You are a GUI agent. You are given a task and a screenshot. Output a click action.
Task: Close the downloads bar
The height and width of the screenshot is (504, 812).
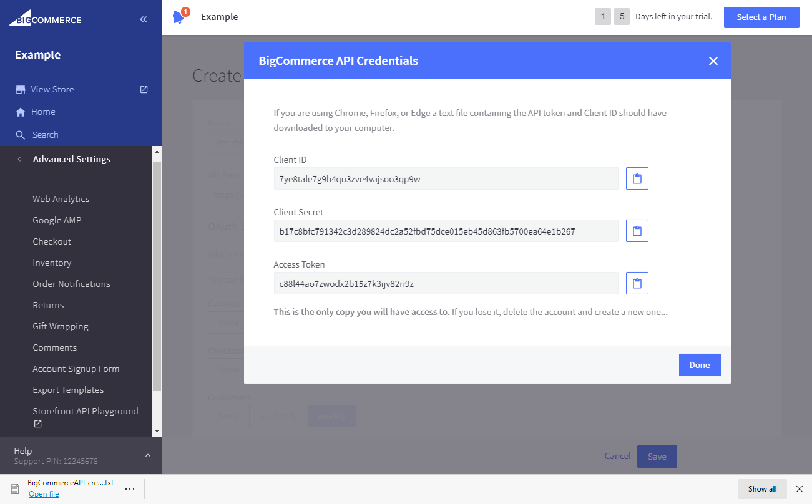[800, 489]
